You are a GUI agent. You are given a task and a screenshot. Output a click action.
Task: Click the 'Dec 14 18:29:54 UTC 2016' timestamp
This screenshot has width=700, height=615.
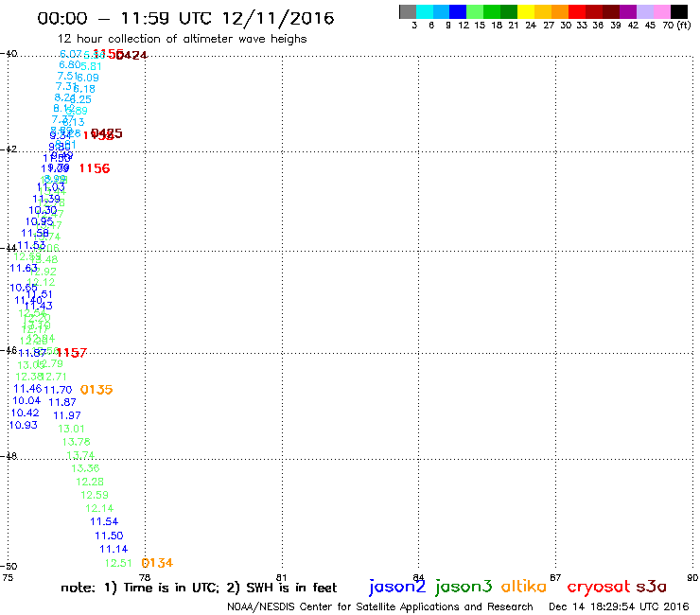point(619,606)
